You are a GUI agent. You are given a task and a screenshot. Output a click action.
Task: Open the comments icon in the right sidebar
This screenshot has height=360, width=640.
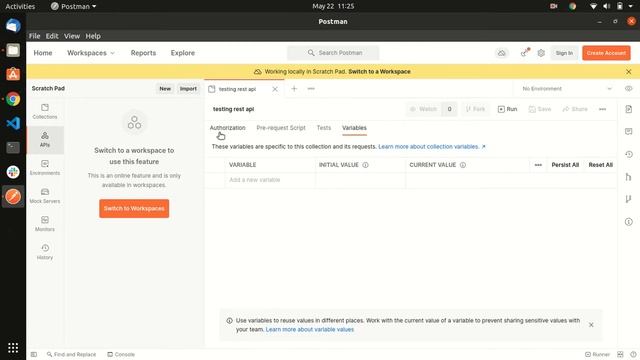click(629, 131)
